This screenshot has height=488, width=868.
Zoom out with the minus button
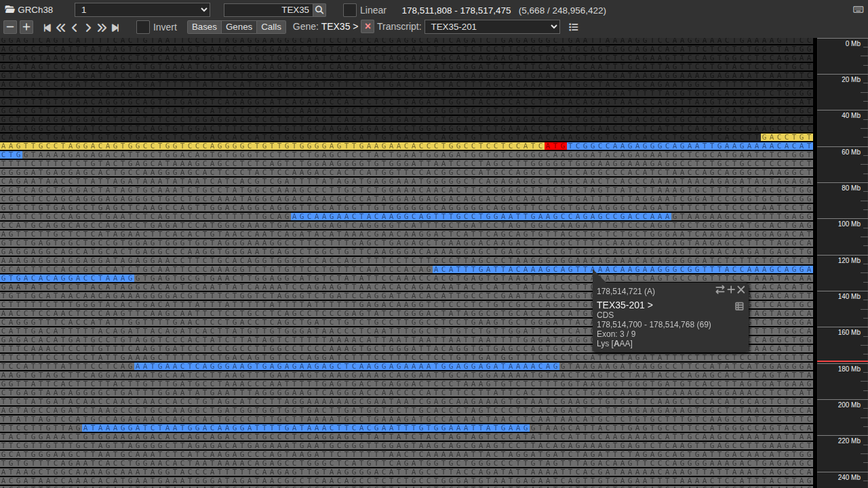click(x=10, y=27)
